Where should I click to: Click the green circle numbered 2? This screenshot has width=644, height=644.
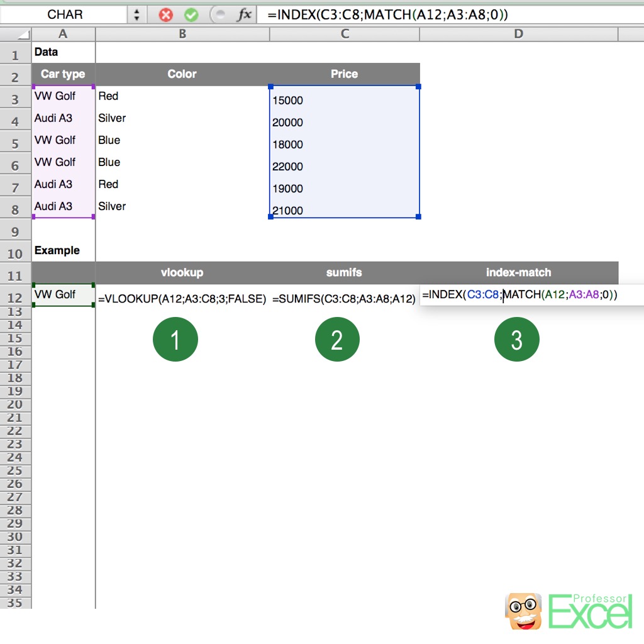[x=337, y=339]
